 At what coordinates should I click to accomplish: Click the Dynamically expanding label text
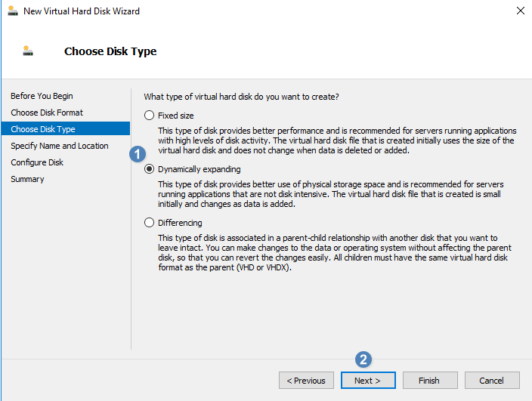tap(199, 169)
